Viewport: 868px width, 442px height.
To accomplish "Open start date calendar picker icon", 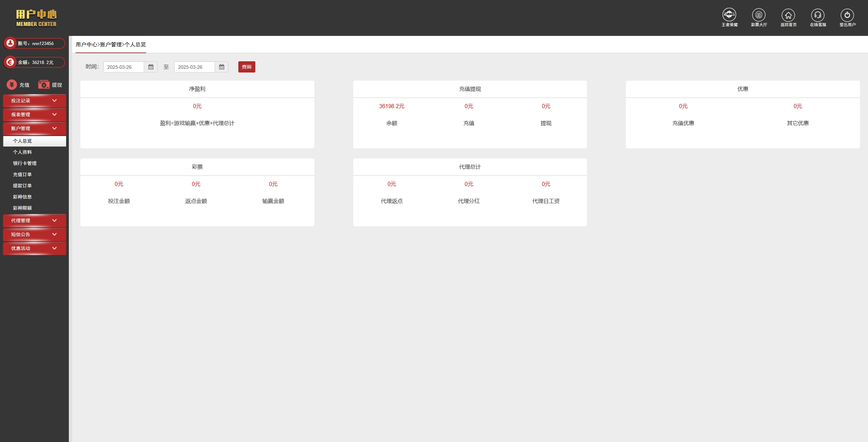I will tap(151, 67).
